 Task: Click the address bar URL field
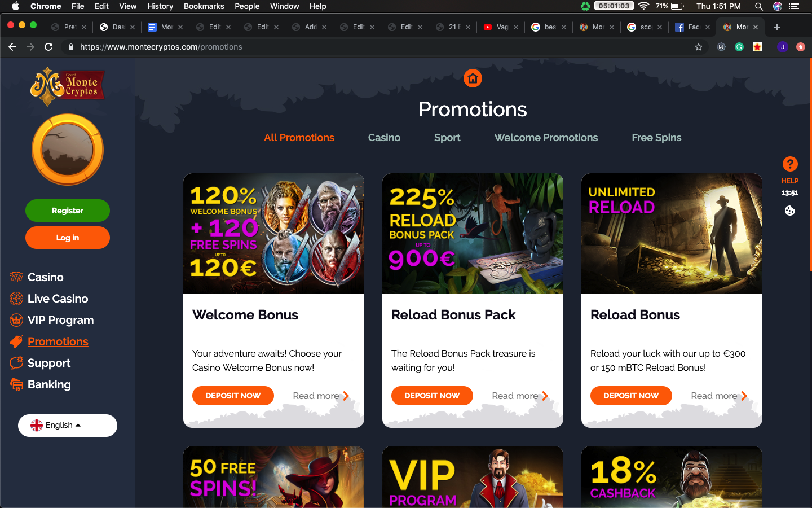(x=372, y=47)
